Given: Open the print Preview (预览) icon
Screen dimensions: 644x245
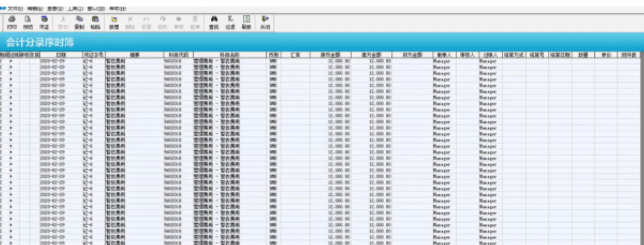Looking at the screenshot, I should tap(28, 22).
